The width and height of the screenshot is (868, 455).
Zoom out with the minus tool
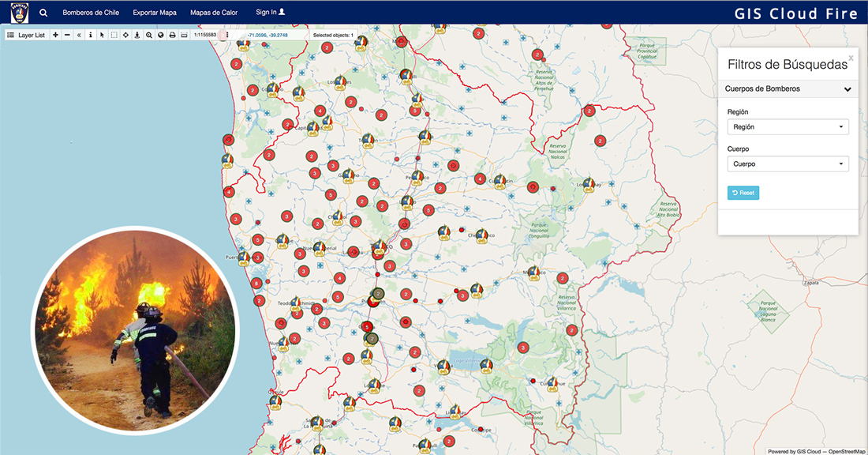coord(67,35)
